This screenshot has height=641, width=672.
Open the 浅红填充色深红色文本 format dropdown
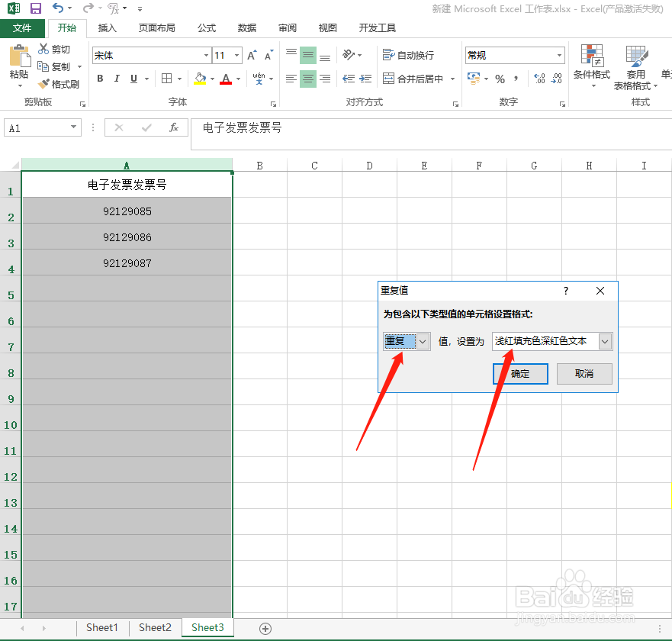(x=605, y=341)
